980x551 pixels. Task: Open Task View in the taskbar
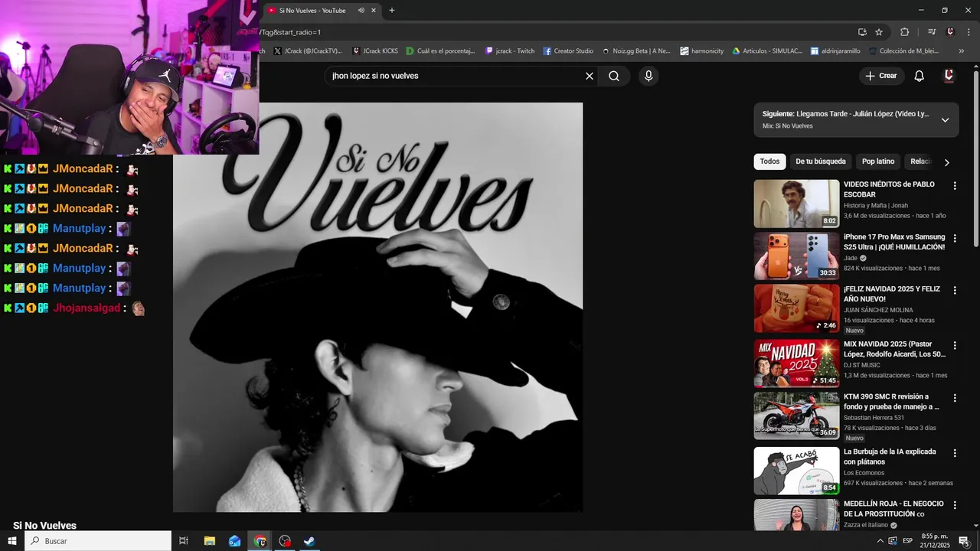tap(184, 541)
